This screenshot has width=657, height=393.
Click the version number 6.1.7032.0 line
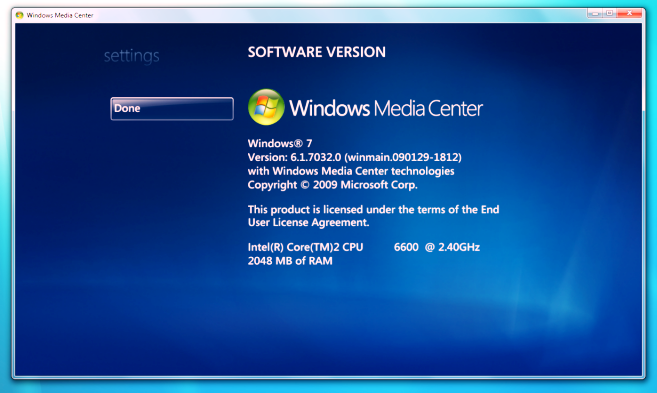click(x=354, y=157)
